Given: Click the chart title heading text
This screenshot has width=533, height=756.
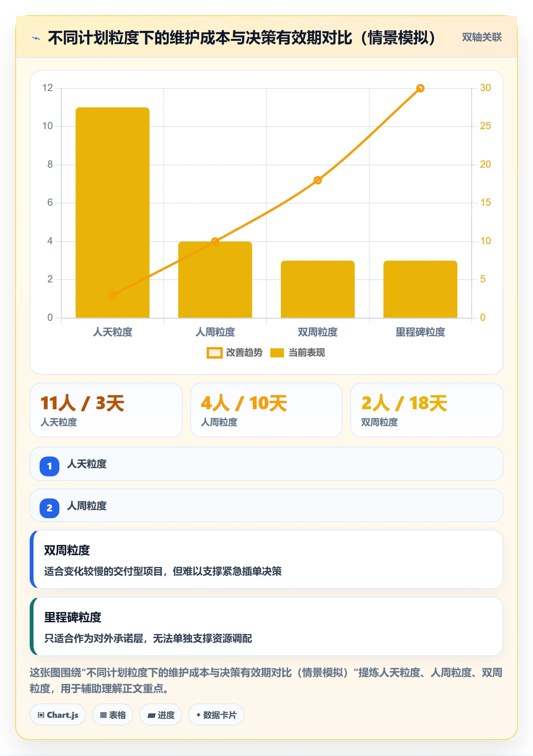Looking at the screenshot, I should (x=242, y=38).
